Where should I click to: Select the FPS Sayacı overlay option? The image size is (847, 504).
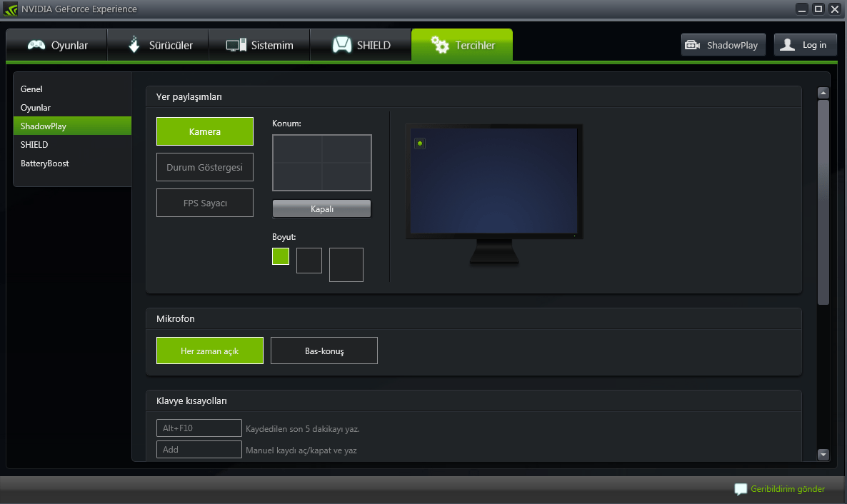click(x=205, y=203)
